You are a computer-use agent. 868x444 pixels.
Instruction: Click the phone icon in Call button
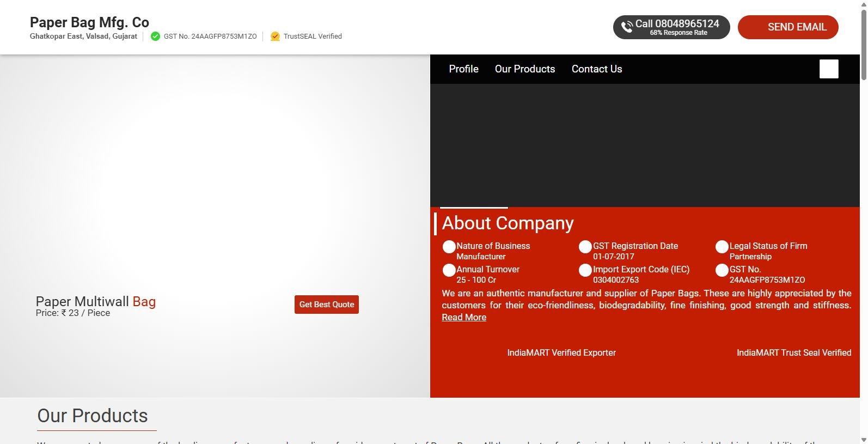pos(627,27)
